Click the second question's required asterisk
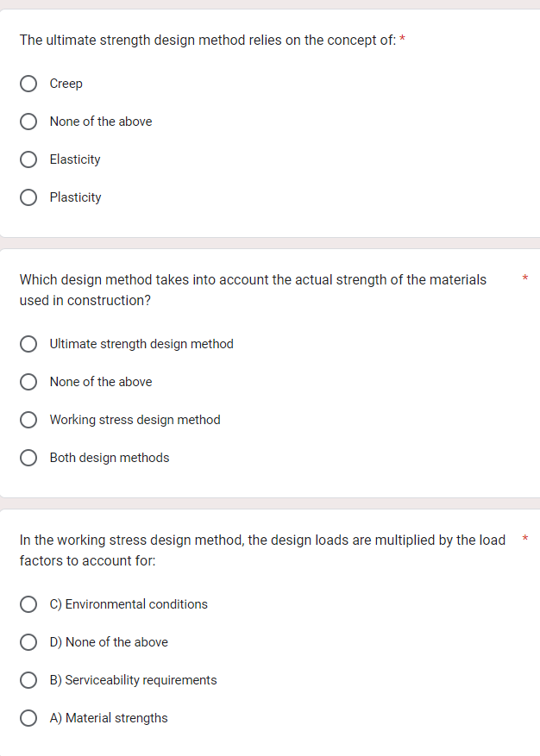Image resolution: width=540 pixels, height=756 pixels. point(524,278)
